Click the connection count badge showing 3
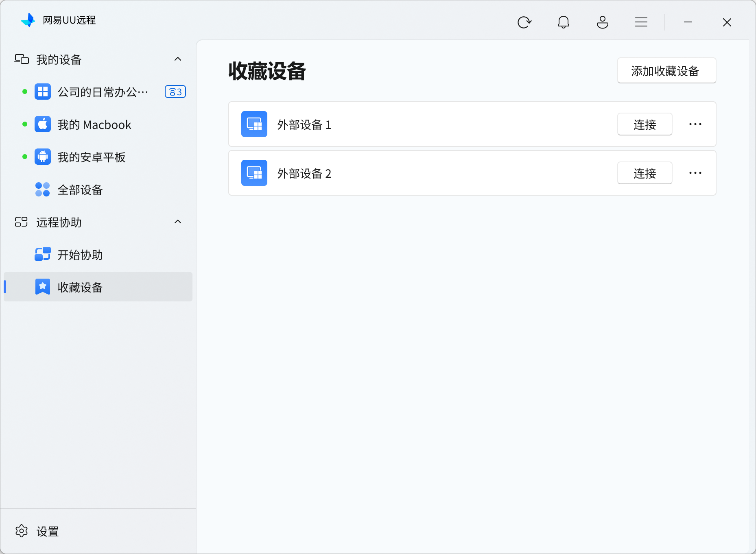Image resolution: width=756 pixels, height=554 pixels. (175, 92)
